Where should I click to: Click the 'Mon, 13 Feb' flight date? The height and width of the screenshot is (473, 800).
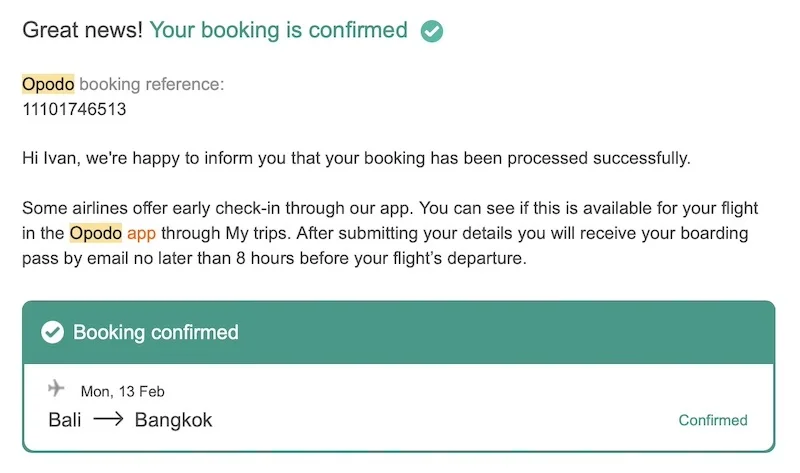(122, 391)
